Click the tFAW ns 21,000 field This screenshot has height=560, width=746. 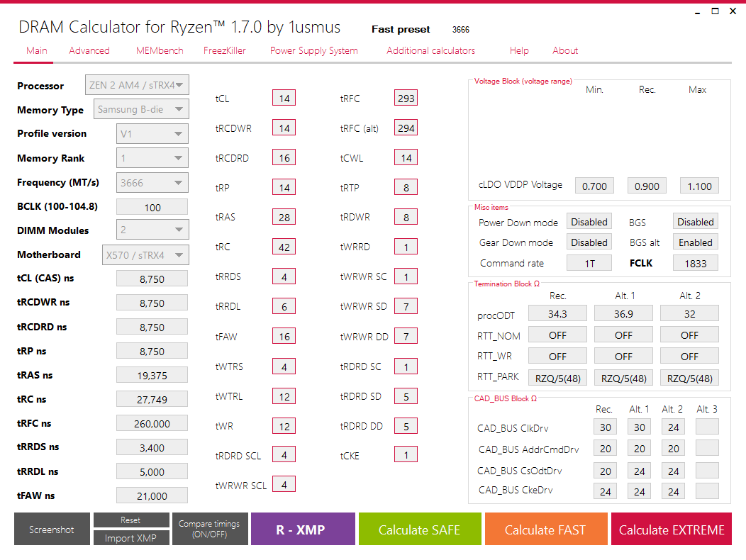click(x=152, y=495)
